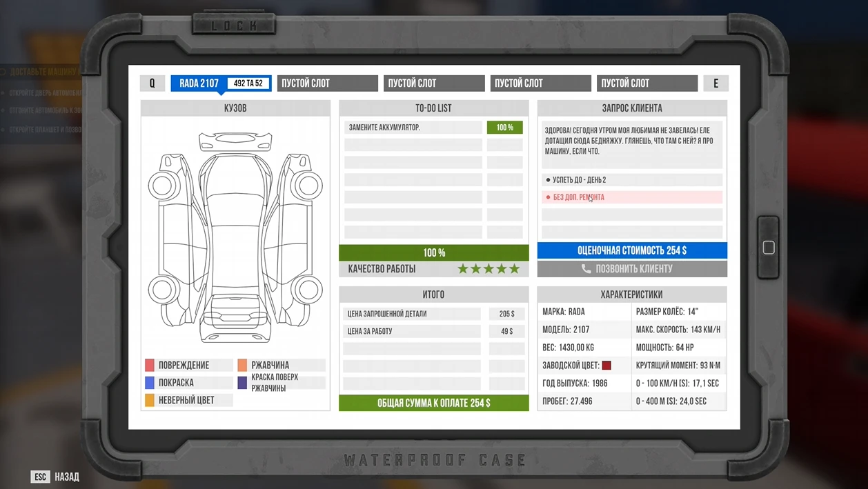Click the yellow Неверный цвет legend swatch
The image size is (868, 489).
click(x=150, y=400)
